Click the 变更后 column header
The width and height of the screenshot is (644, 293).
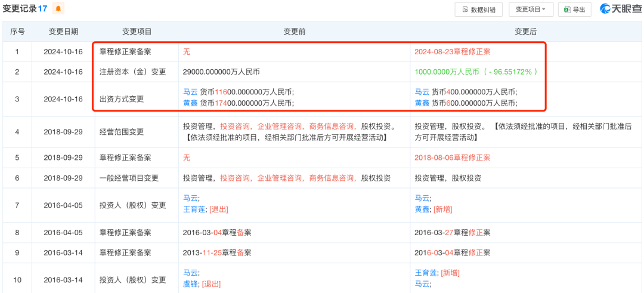tap(526, 32)
